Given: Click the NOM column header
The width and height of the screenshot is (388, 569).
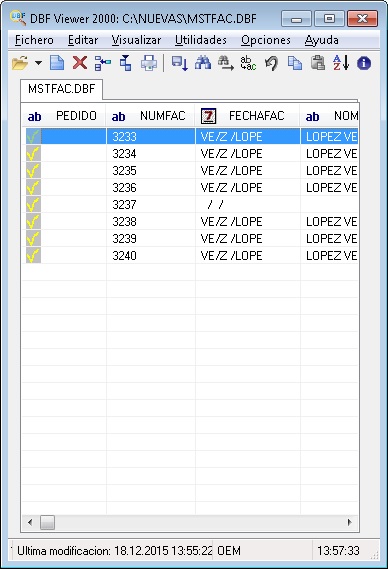Looking at the screenshot, I should [329, 116].
